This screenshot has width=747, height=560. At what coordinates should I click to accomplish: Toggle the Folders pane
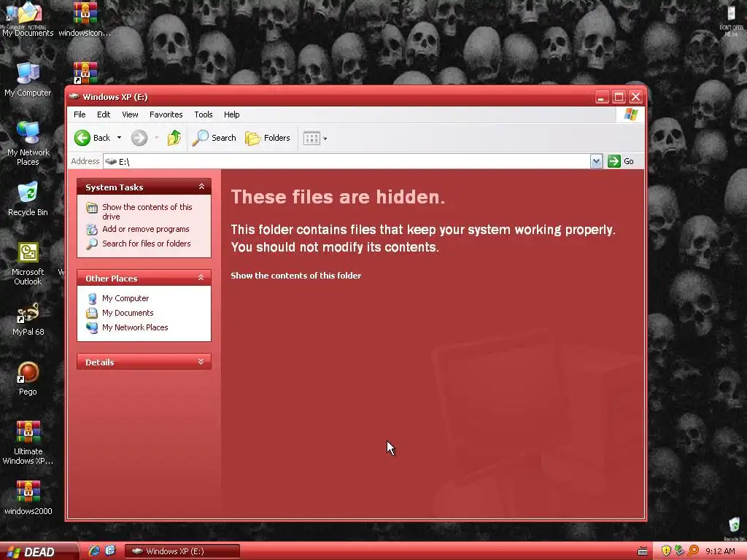coord(268,138)
